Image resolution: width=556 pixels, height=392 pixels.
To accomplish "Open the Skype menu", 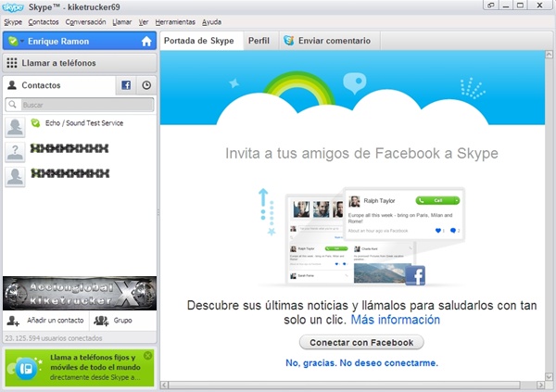I will pos(13,22).
